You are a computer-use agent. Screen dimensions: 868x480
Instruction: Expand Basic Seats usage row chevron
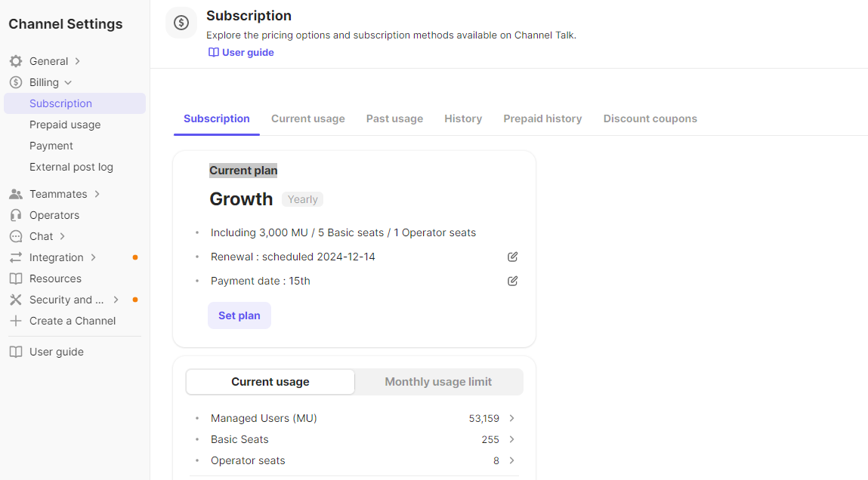512,439
